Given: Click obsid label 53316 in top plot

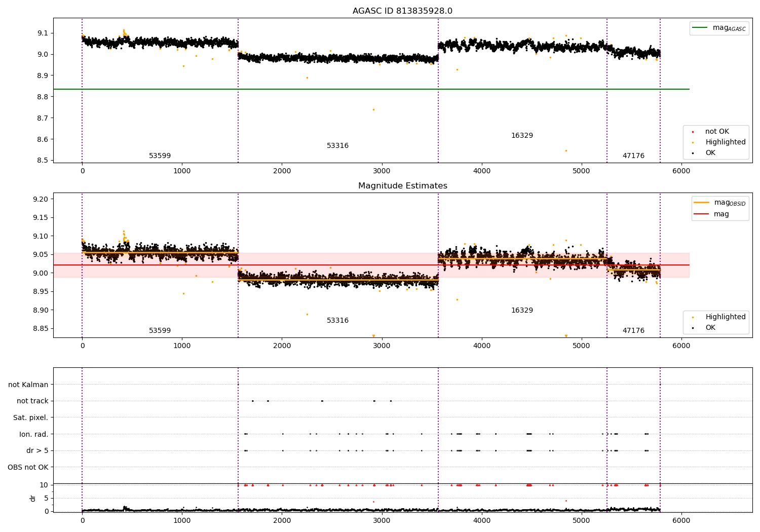Looking at the screenshot, I should (337, 146).
